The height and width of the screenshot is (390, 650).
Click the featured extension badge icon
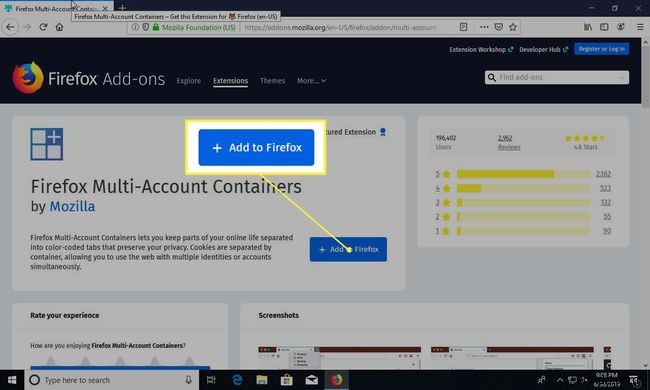coord(383,132)
